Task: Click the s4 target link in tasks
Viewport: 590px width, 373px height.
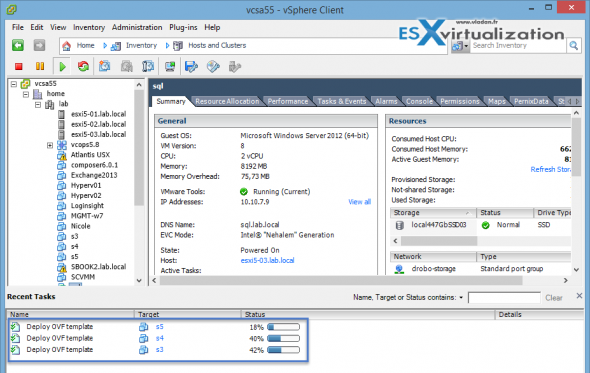Action: [160, 338]
